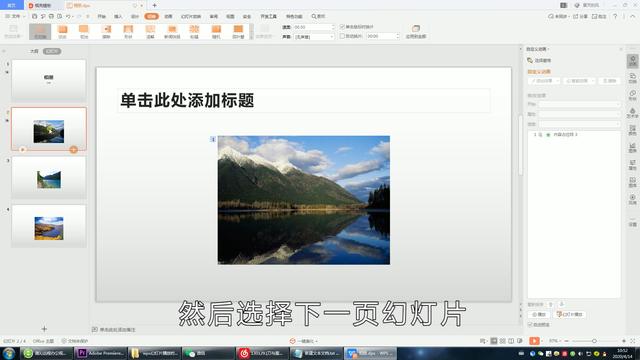Viewport: 640px width, 360px height.
Task: Open transition pane icon in right sidebar
Action: click(x=632, y=78)
